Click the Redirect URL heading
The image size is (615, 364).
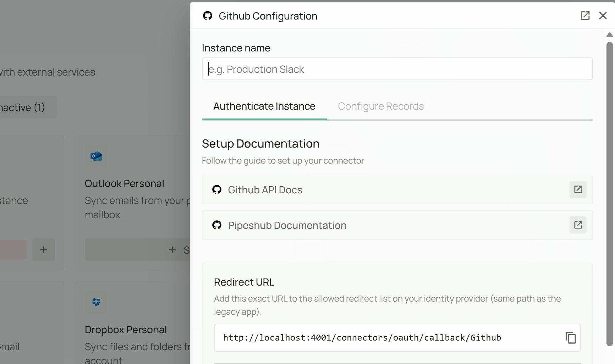[244, 282]
